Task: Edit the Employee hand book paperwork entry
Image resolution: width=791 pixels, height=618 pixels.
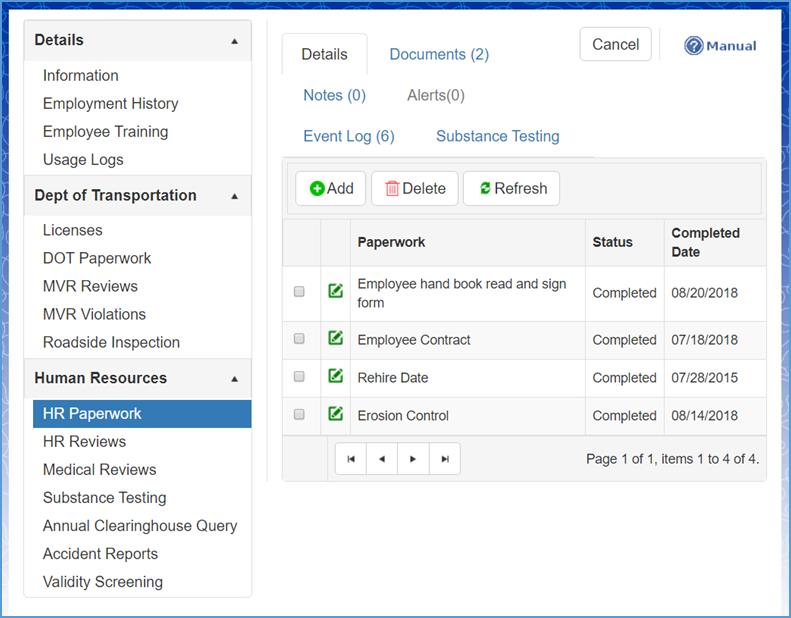Action: (x=336, y=292)
